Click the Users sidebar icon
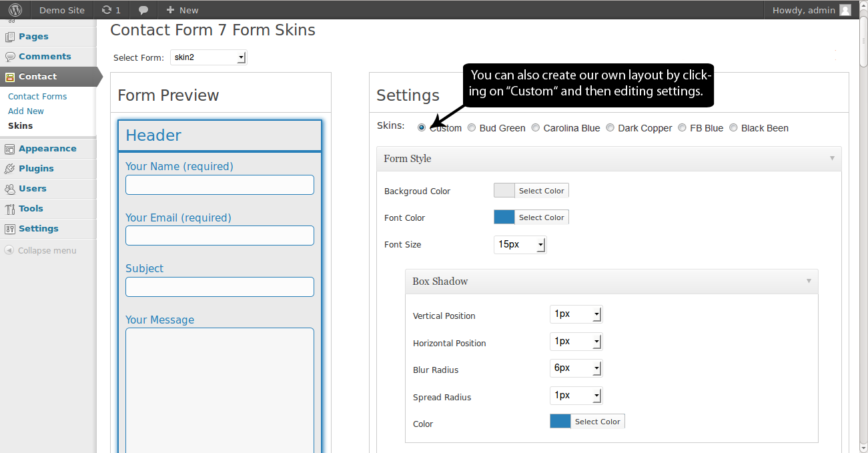The height and width of the screenshot is (453, 868). (10, 189)
